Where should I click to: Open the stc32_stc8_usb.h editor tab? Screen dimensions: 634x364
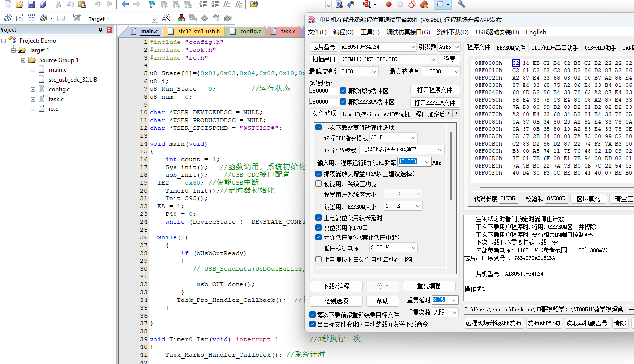(194, 31)
